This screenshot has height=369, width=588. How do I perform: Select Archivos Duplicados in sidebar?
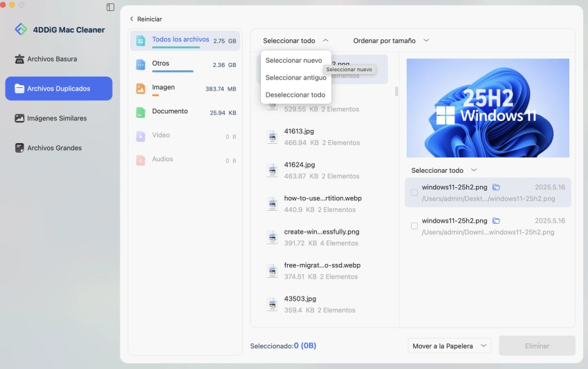(59, 88)
